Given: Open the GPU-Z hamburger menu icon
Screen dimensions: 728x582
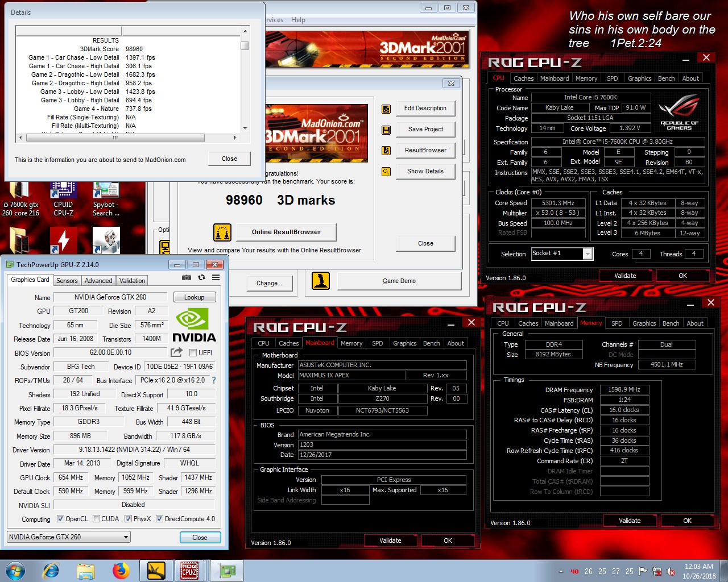Looking at the screenshot, I should coord(216,277).
